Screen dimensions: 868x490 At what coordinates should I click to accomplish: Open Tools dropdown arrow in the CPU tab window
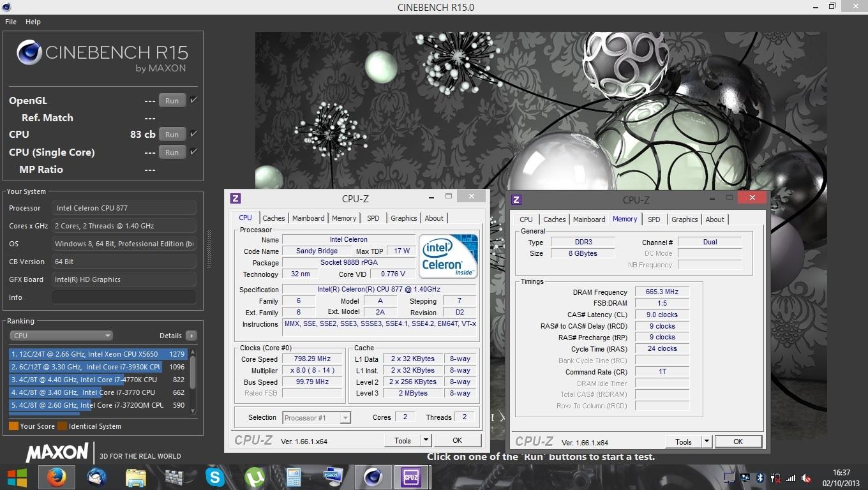pyautogui.click(x=426, y=440)
